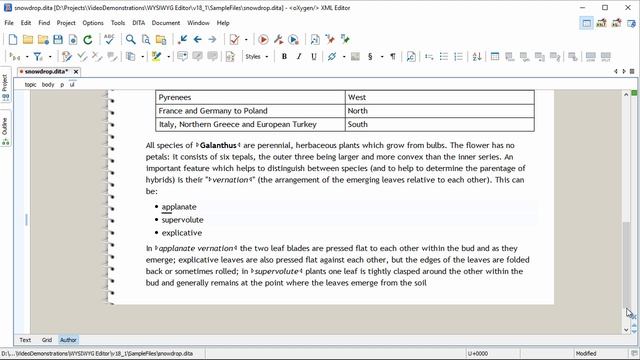Create a new document
640x360 pixels.
[x=13, y=40]
